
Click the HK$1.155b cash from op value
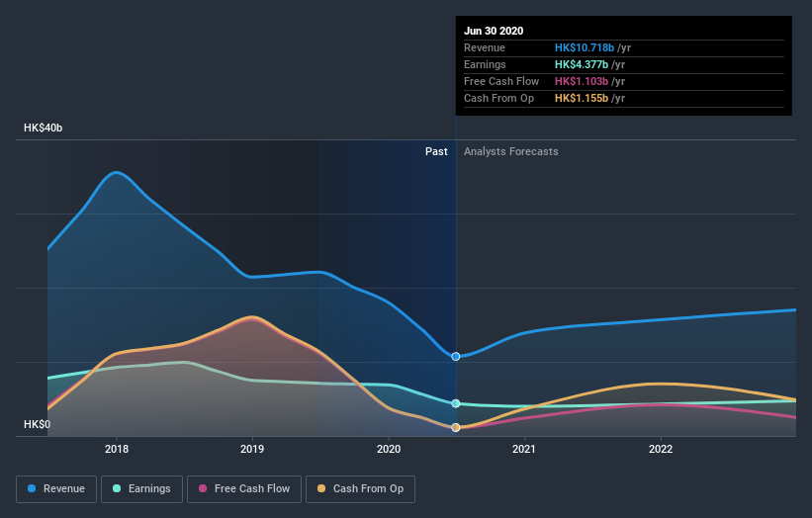581,98
